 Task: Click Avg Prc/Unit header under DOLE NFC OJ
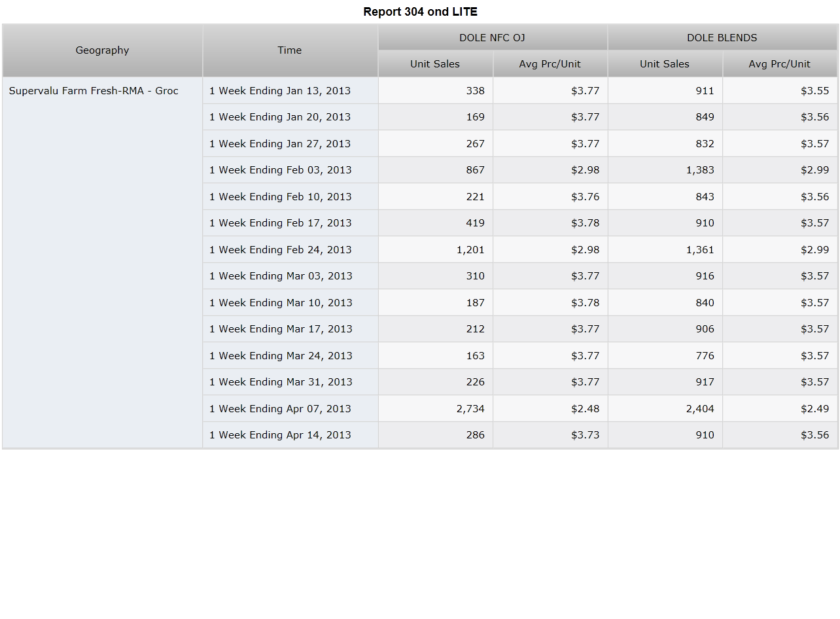550,64
